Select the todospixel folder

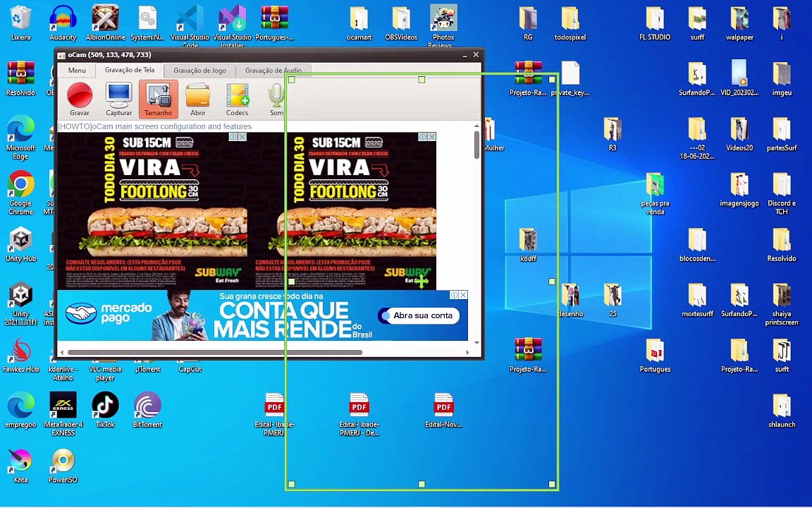[570, 23]
